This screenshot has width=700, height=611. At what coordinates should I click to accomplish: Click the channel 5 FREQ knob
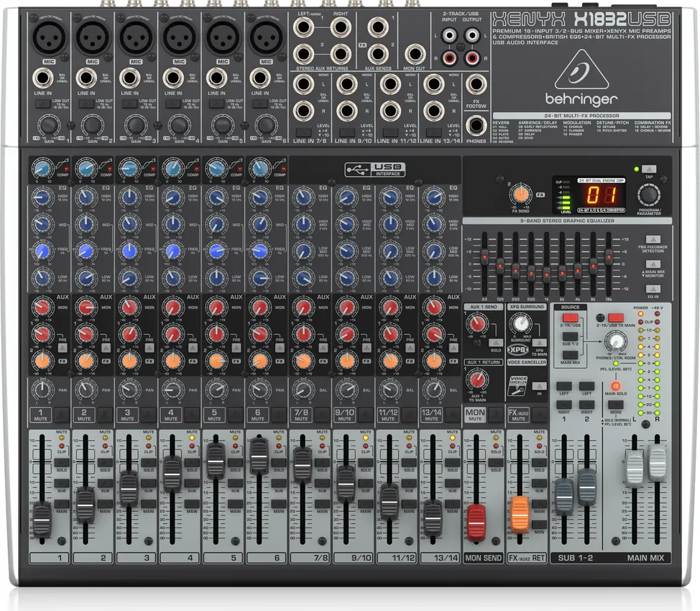pos(216,252)
